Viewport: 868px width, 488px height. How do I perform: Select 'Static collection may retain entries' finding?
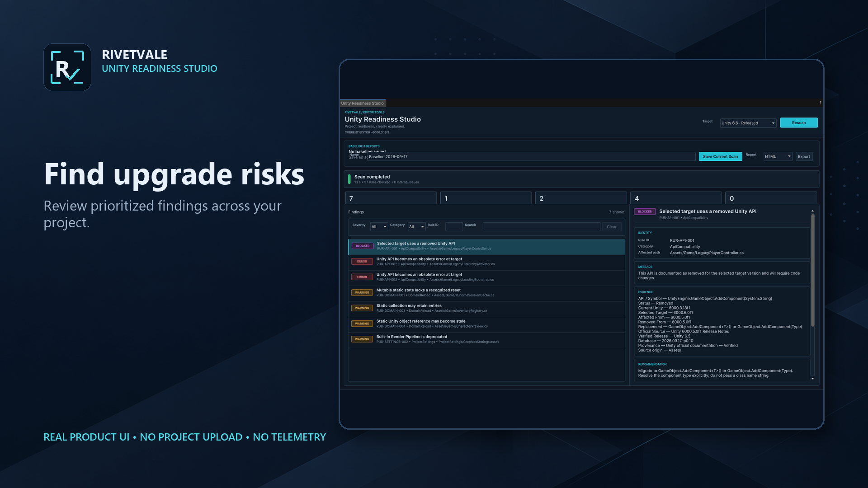point(487,308)
